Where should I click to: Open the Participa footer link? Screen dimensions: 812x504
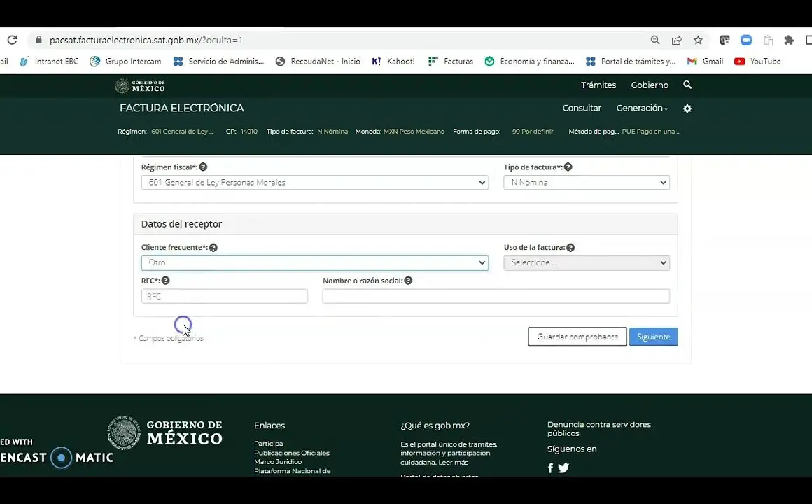tap(268, 443)
